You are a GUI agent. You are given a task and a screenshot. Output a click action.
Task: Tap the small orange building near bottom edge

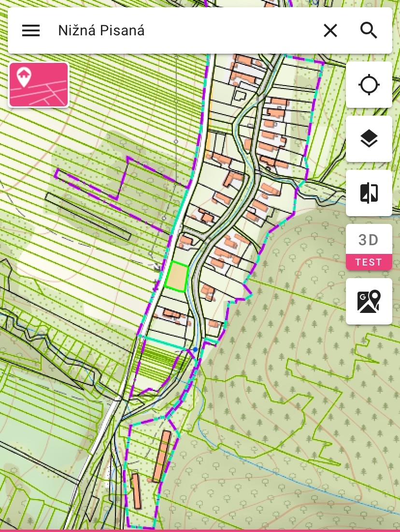click(x=136, y=491)
